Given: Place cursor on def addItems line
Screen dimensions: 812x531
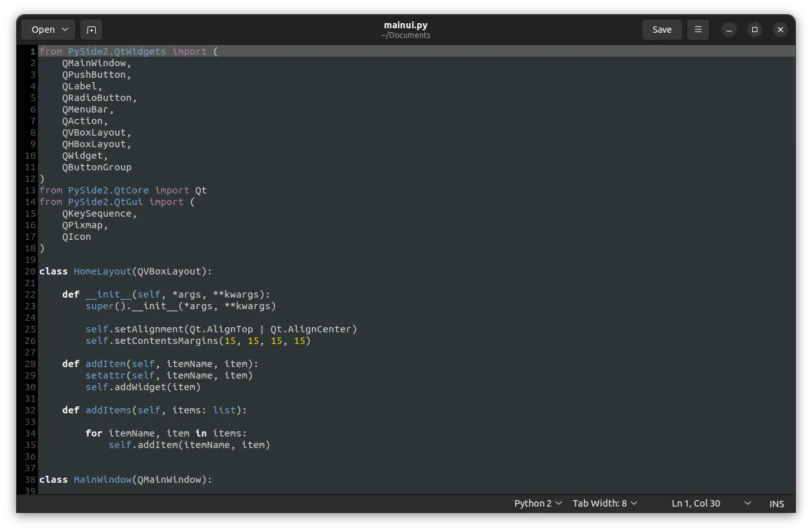Looking at the screenshot, I should 154,410.
